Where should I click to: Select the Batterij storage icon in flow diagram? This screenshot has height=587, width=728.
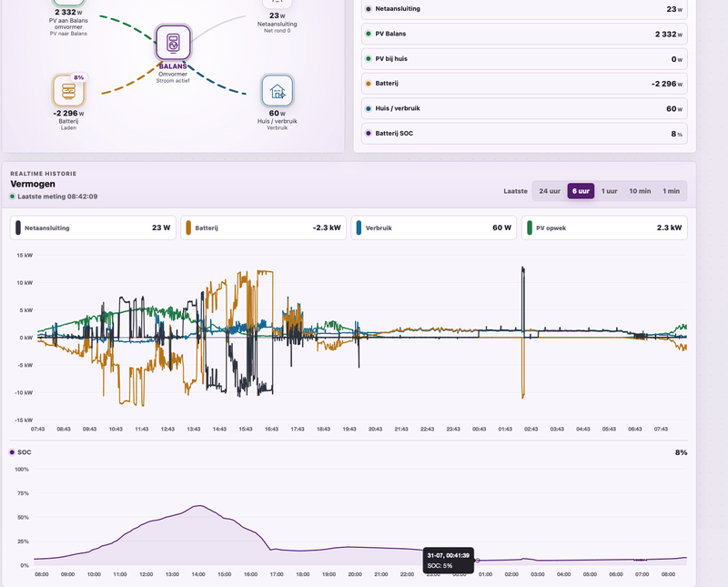coord(69,91)
